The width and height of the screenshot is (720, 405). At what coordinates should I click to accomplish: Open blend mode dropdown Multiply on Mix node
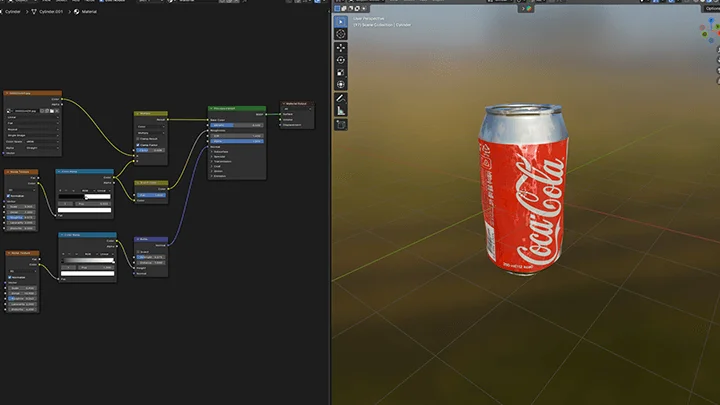(151, 133)
